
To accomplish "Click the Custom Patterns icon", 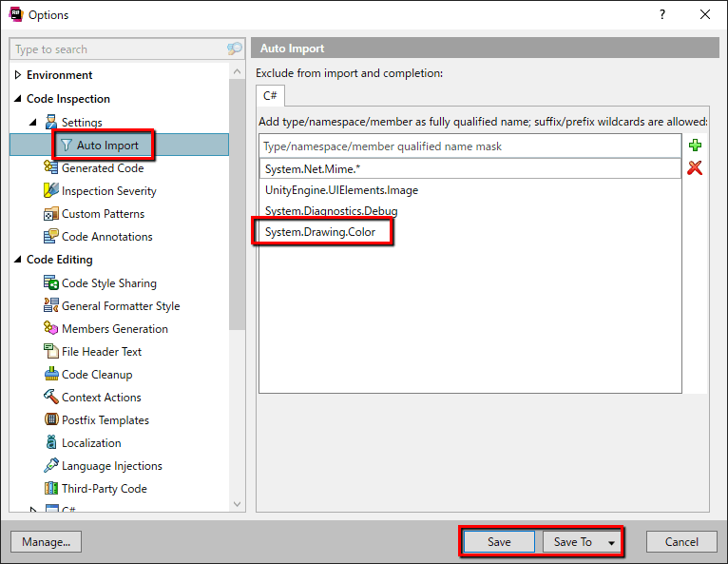I will 50,213.
